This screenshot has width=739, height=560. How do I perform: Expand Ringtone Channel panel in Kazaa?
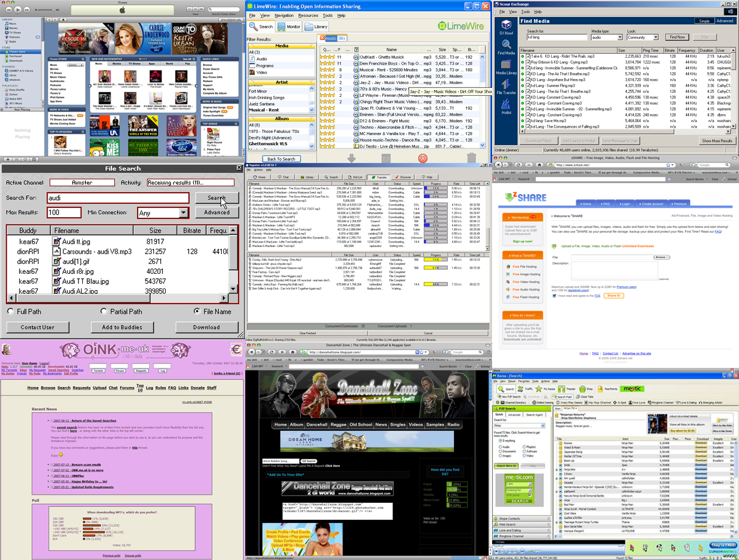[521, 536]
